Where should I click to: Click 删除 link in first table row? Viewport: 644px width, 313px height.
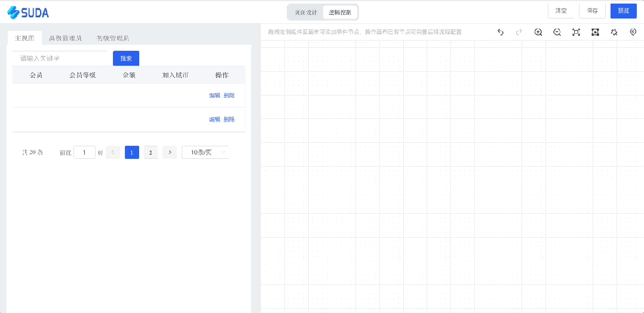click(x=229, y=96)
